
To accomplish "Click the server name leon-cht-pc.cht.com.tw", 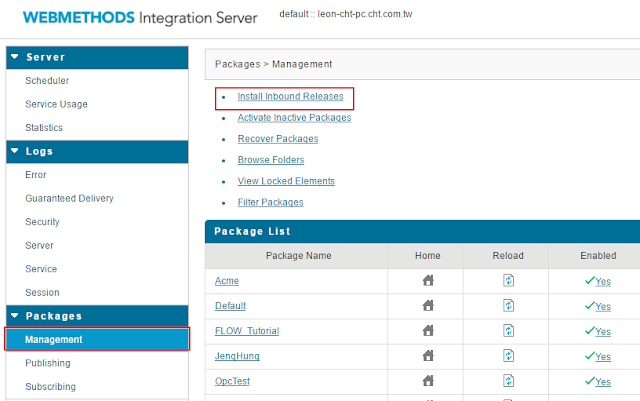I will [365, 14].
